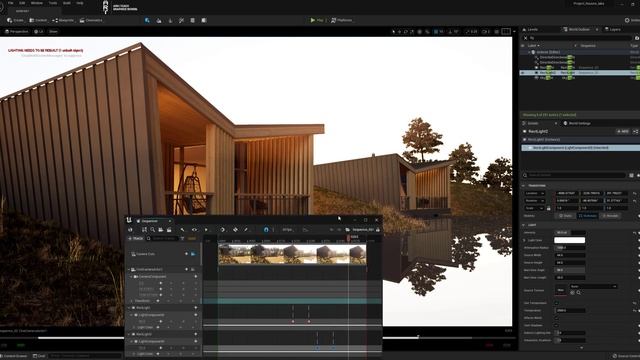The height and width of the screenshot is (360, 640).
Task: Set Mobility to Movable
Action: click(610, 216)
